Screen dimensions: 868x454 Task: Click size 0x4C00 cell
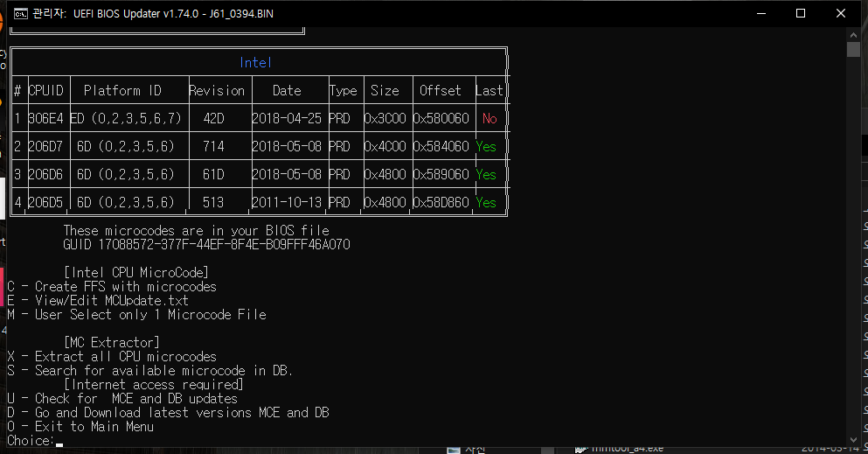click(x=385, y=146)
